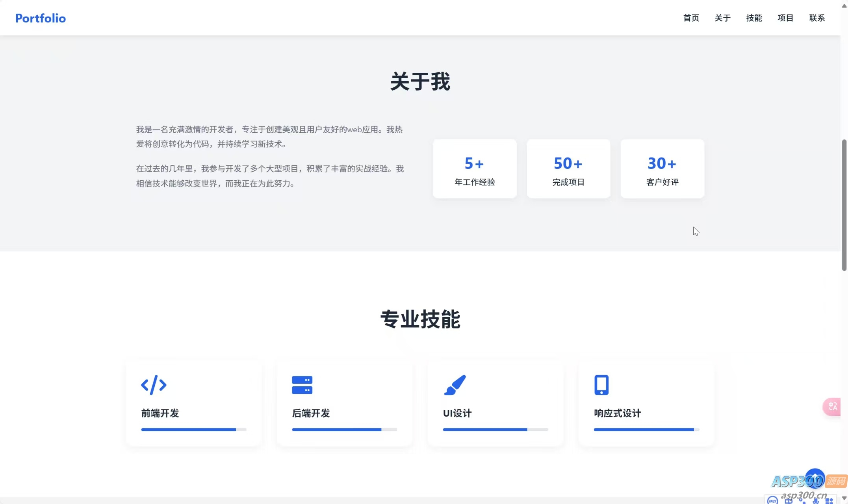Click the 50+ 完成项目 stat card
848x504 pixels.
[568, 169]
